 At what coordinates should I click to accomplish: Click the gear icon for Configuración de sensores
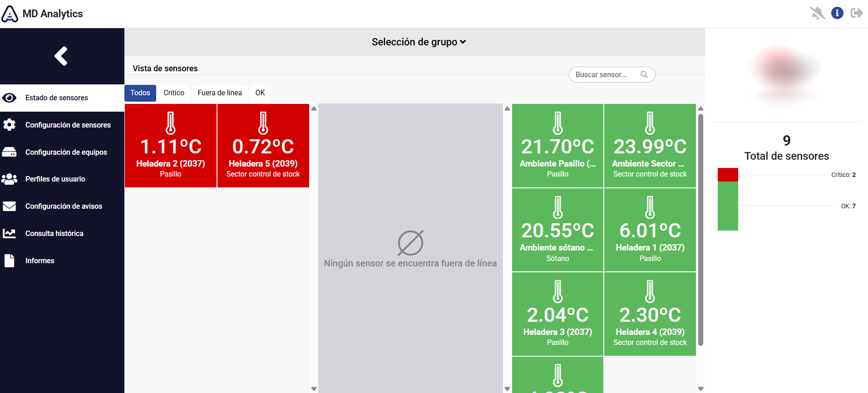(9, 125)
